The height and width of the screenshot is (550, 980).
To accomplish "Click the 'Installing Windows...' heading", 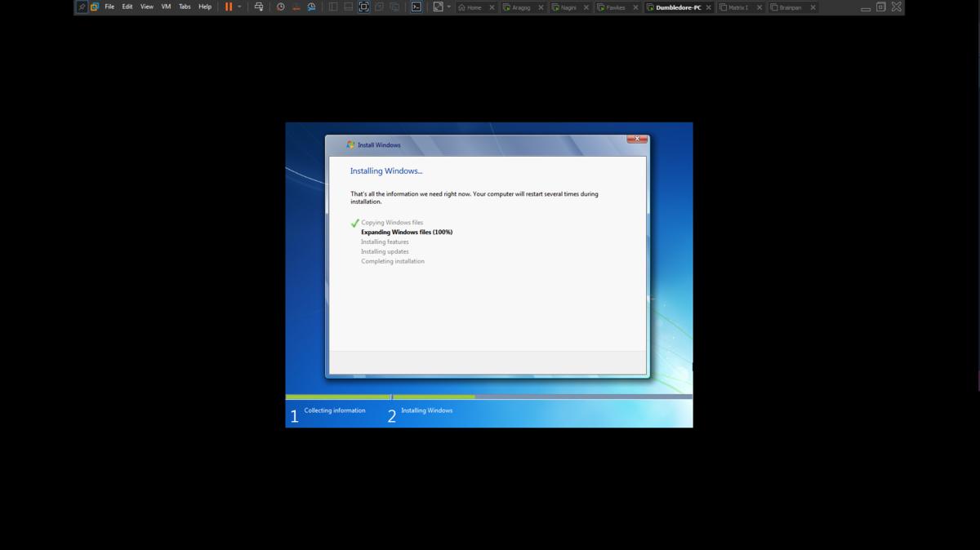I will pyautogui.click(x=386, y=171).
